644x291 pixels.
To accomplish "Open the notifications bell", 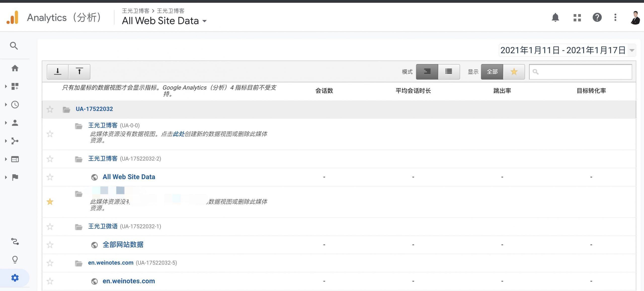I will pos(555,17).
